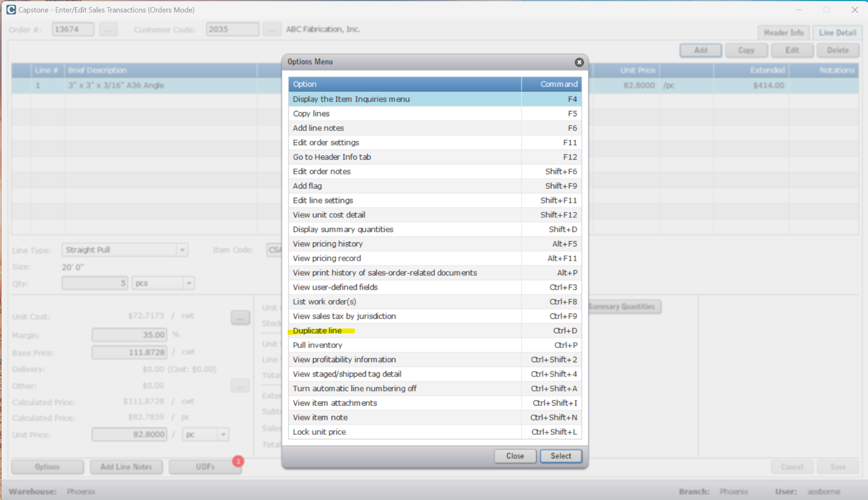
Task: Pick the Lock unit price option
Action: coord(319,432)
